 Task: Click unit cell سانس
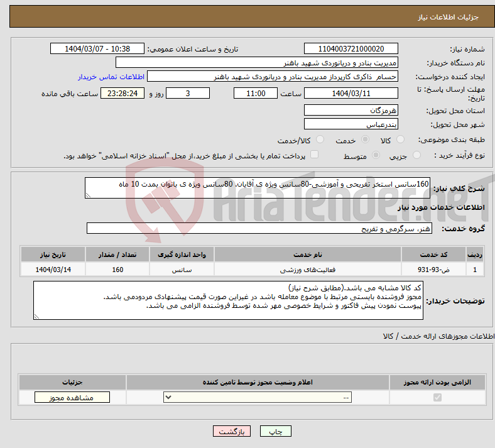pos(182,270)
